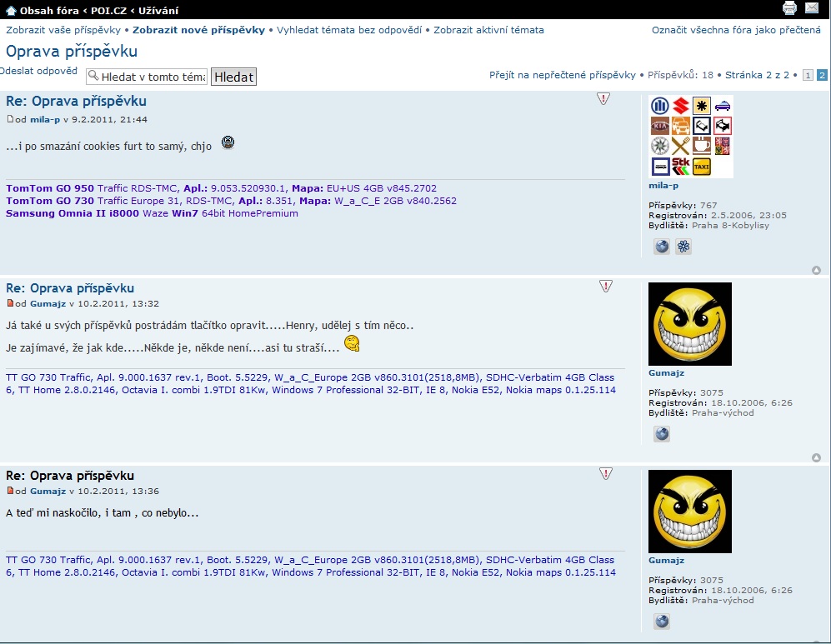Go to page 1 of the topic
This screenshot has width=831, height=644.
[808, 75]
